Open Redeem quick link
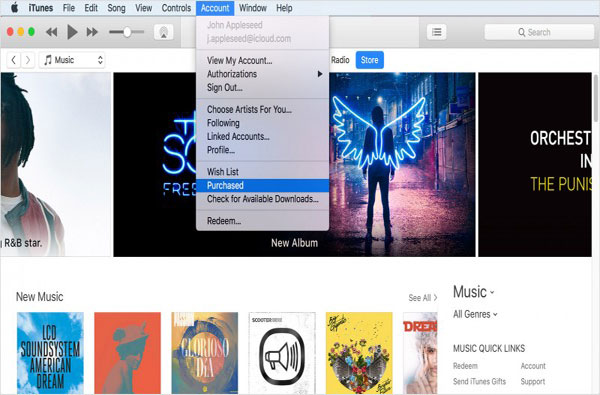This screenshot has height=395, width=600. [x=465, y=366]
